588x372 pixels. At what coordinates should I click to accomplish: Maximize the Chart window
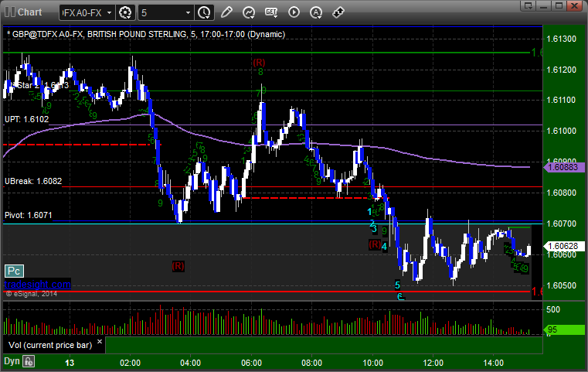tap(559, 5)
